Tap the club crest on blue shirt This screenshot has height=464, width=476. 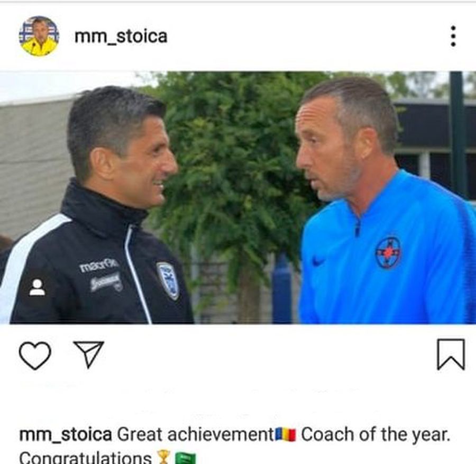[388, 253]
